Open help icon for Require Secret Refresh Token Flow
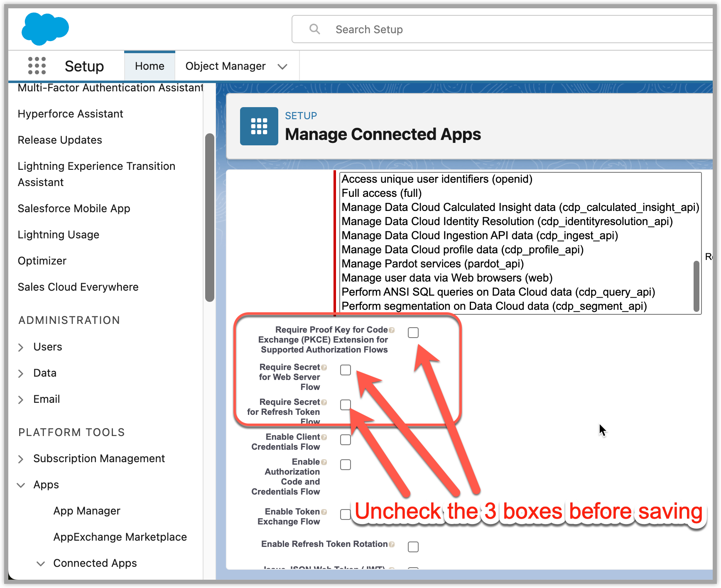 pyautogui.click(x=324, y=402)
